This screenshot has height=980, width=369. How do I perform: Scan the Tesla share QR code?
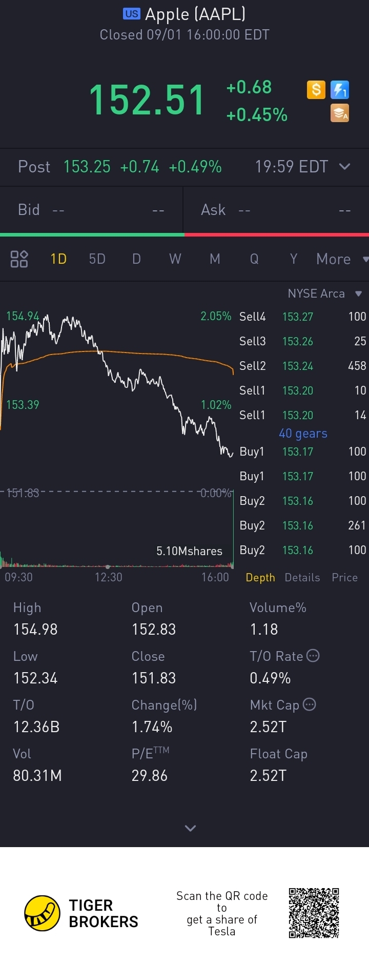314,913
